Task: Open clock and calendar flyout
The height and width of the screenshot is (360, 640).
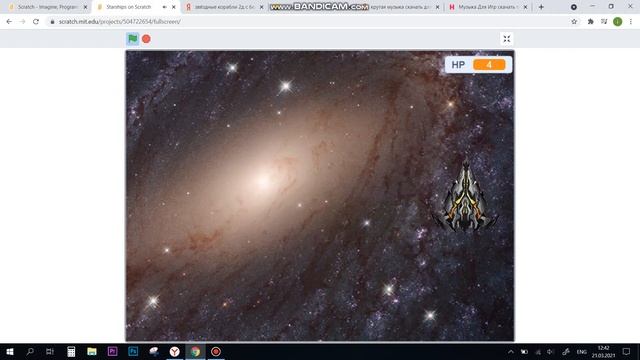Action: pyautogui.click(x=603, y=351)
